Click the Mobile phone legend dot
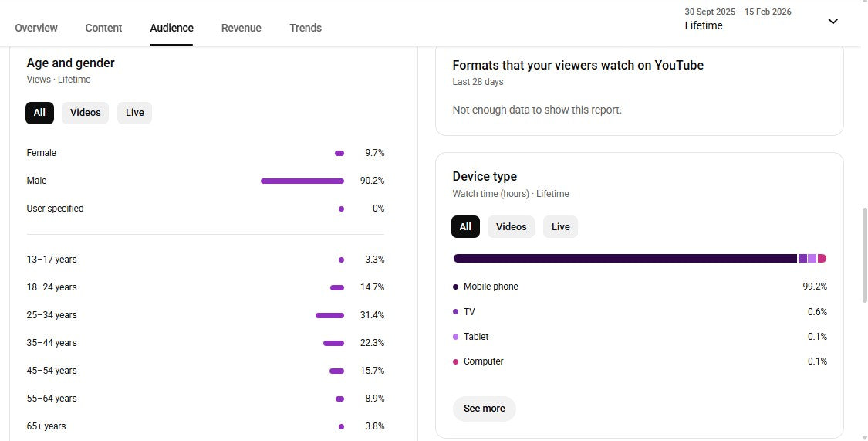This screenshot has height=441, width=868. click(456, 287)
